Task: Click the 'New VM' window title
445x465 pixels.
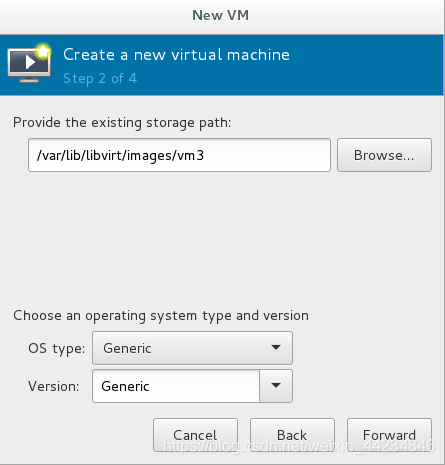Action: click(x=221, y=15)
